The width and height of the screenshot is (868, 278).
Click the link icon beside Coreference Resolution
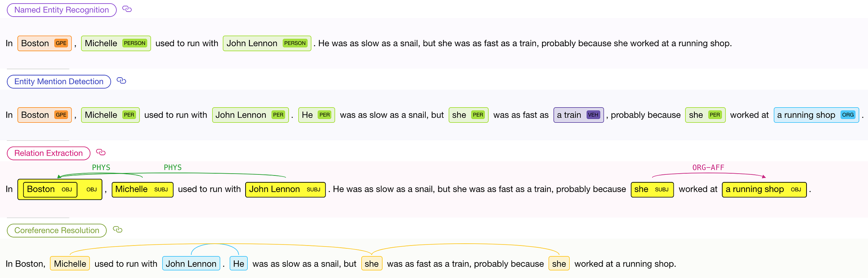[x=118, y=229]
